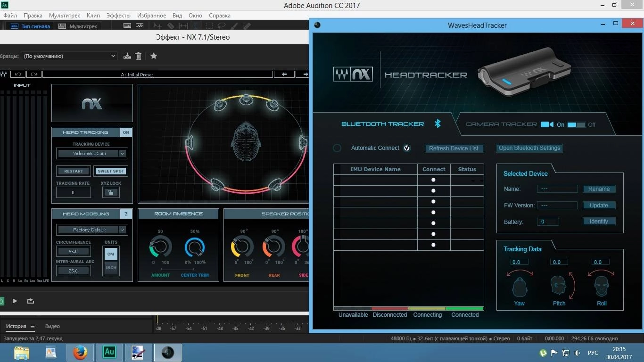Toggle the XYZ Lock padlock

click(x=111, y=192)
